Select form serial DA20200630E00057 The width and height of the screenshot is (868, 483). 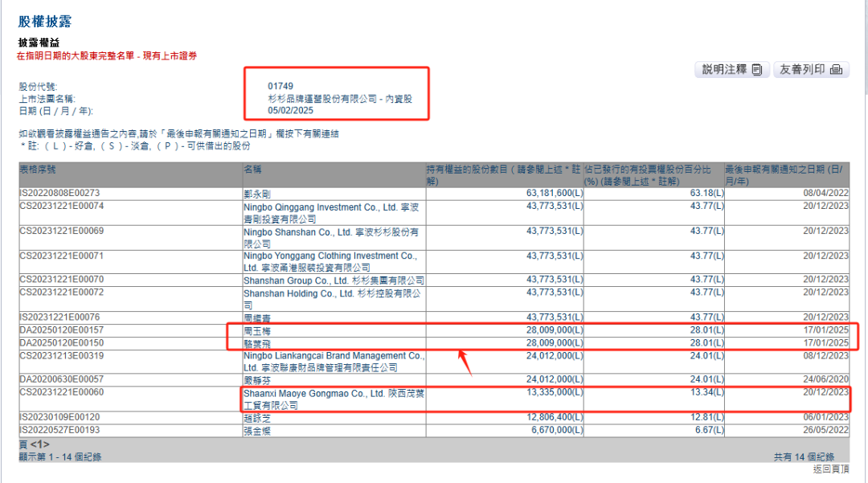coord(61,379)
